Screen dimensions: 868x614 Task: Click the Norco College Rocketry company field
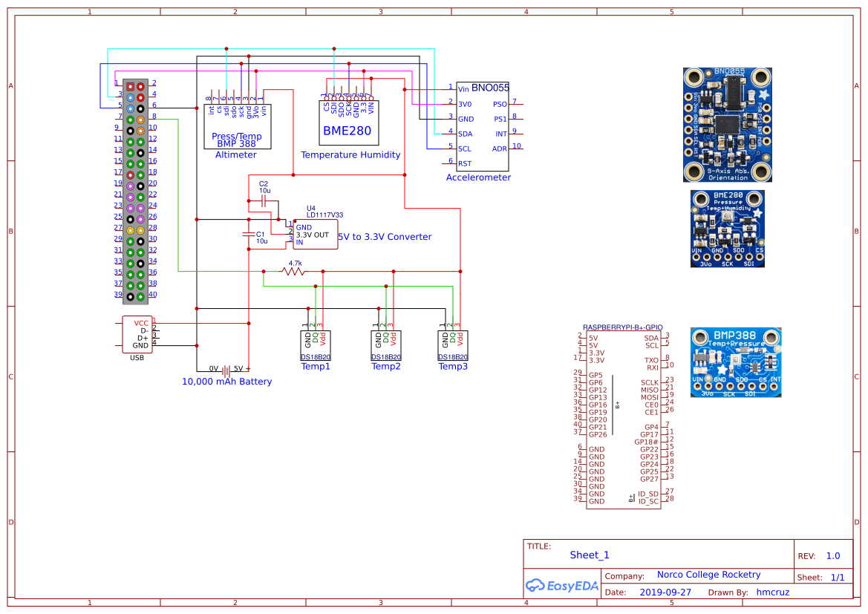pyautogui.click(x=708, y=575)
